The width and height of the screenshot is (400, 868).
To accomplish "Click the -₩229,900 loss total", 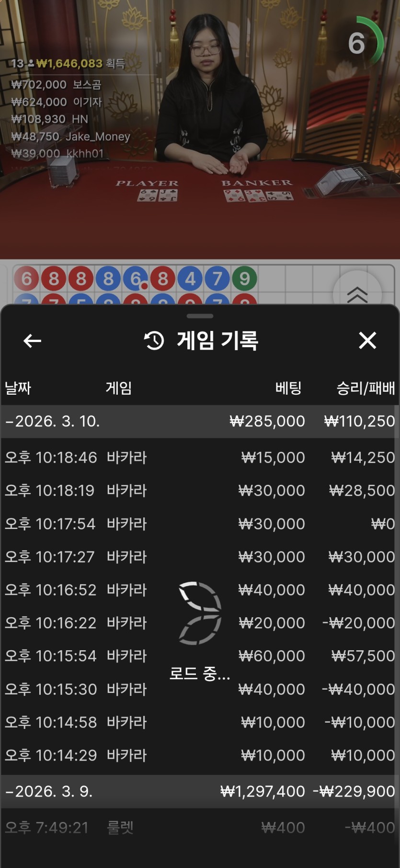I will 354,791.
